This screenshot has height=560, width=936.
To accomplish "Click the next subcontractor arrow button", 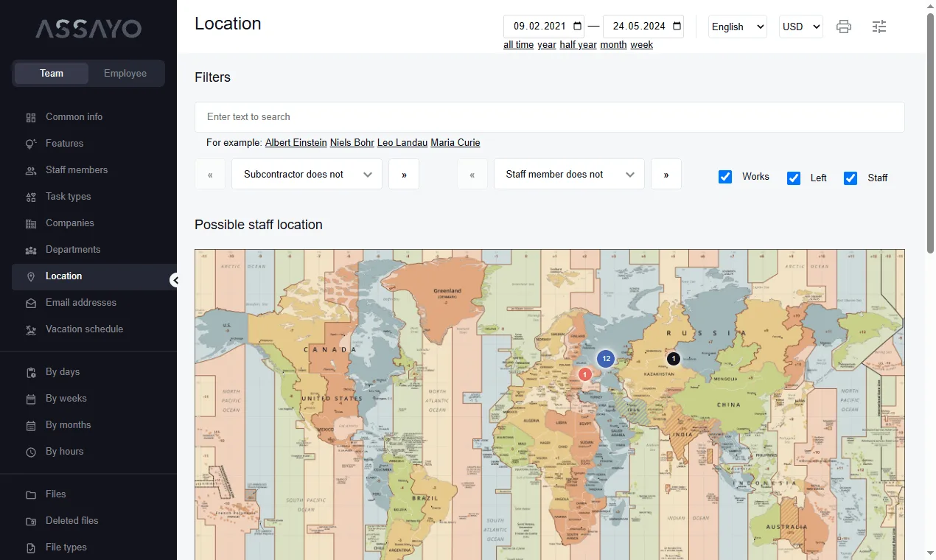I will pyautogui.click(x=404, y=175).
